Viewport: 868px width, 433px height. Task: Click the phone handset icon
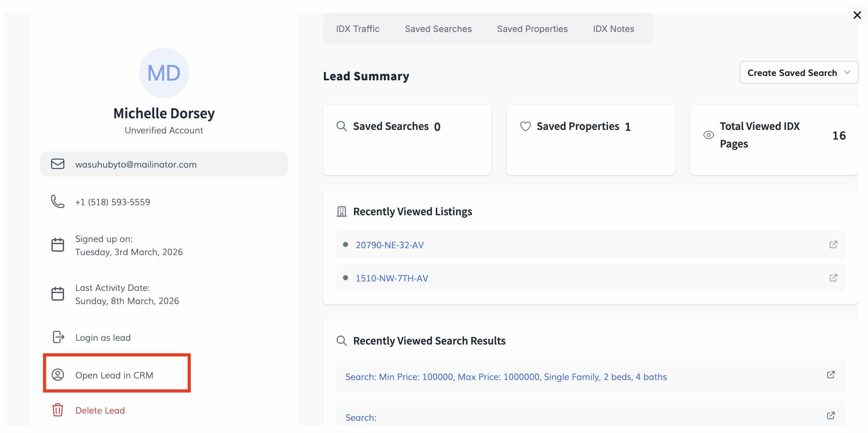click(x=58, y=201)
